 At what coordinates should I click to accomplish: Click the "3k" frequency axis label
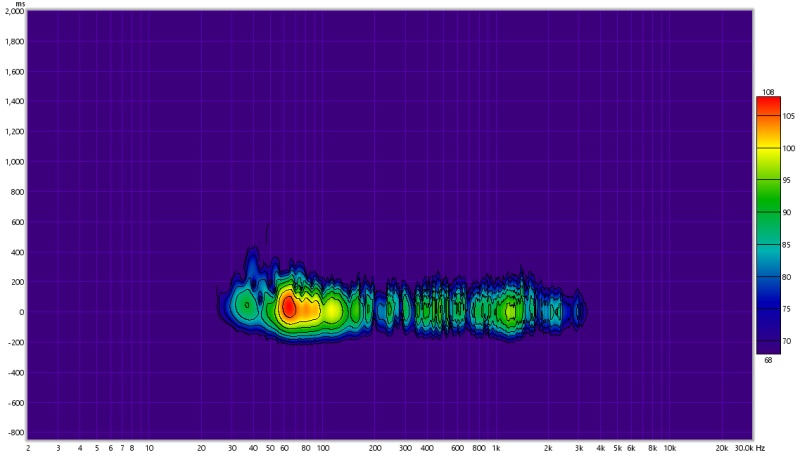579,448
